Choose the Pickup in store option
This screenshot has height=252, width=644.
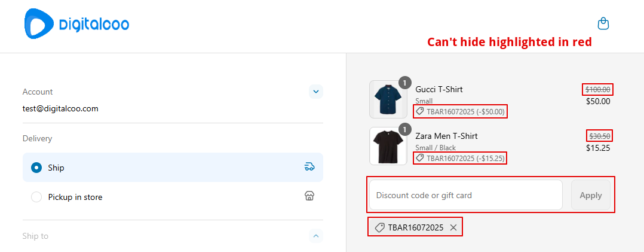(36, 197)
